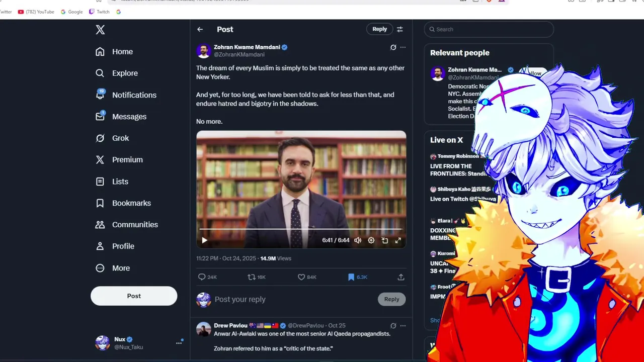This screenshot has width=644, height=362.
Task: Open Nux account menu dots
Action: pos(179,343)
